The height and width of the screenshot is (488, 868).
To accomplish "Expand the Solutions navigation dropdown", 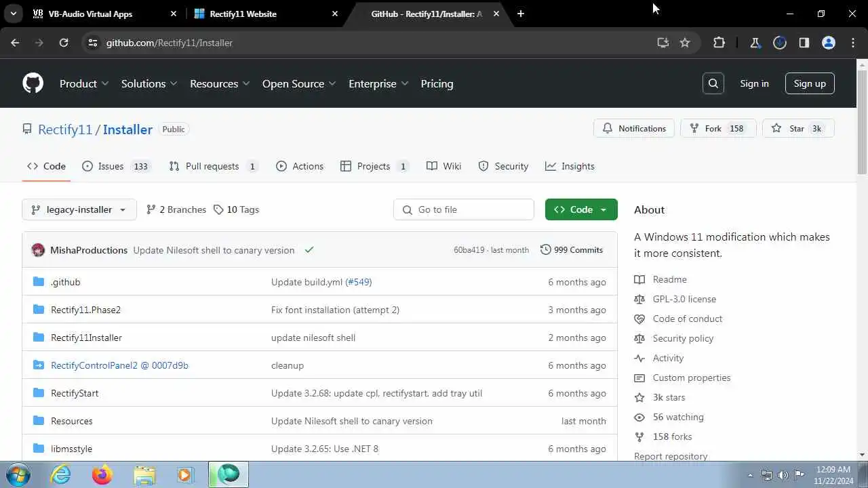I will tap(149, 83).
